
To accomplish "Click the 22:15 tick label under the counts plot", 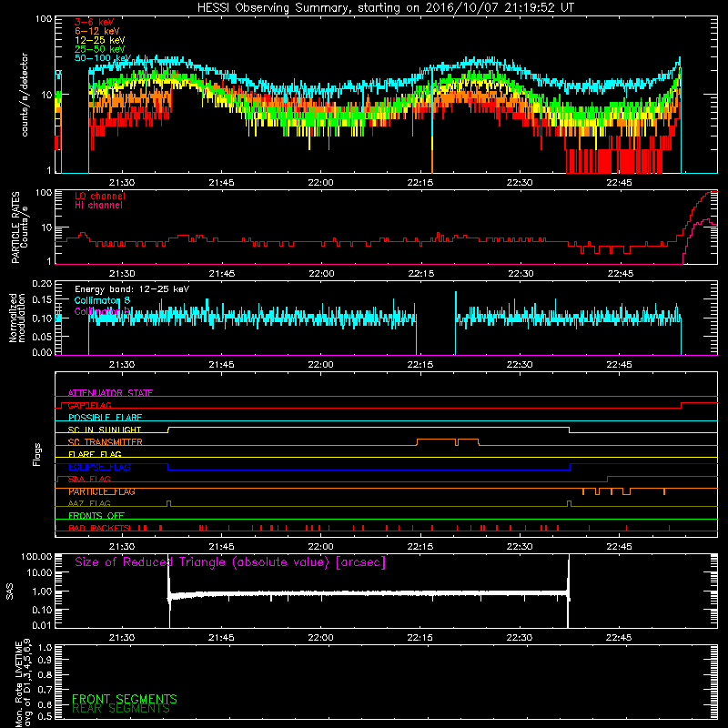I will click(x=420, y=183).
